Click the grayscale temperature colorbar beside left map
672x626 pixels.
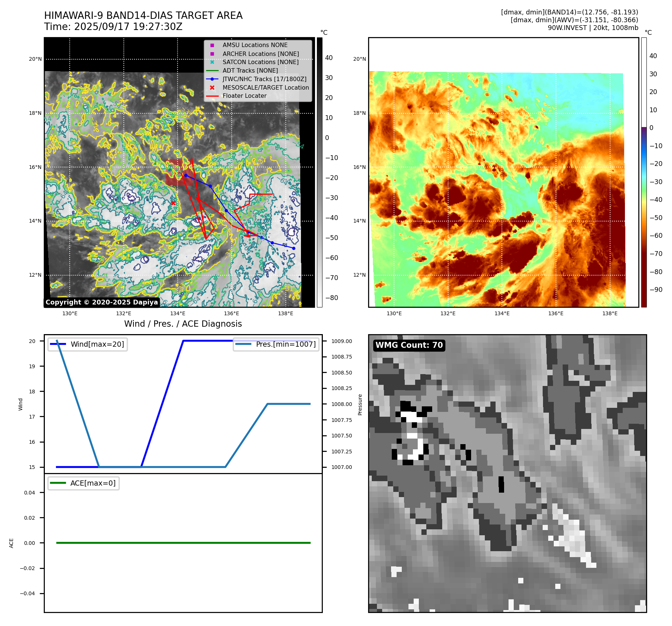[x=320, y=172]
